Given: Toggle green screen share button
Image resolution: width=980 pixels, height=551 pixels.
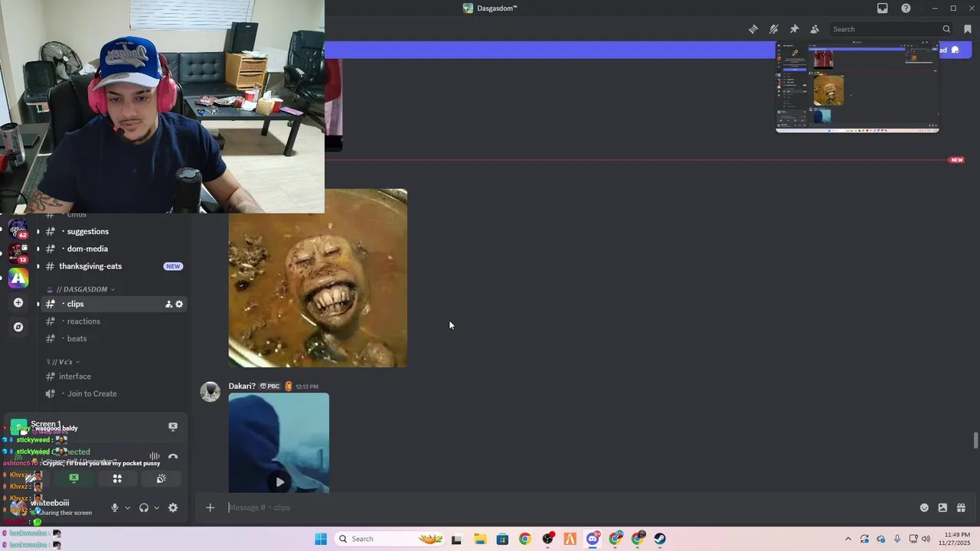Looking at the screenshot, I should [73, 478].
